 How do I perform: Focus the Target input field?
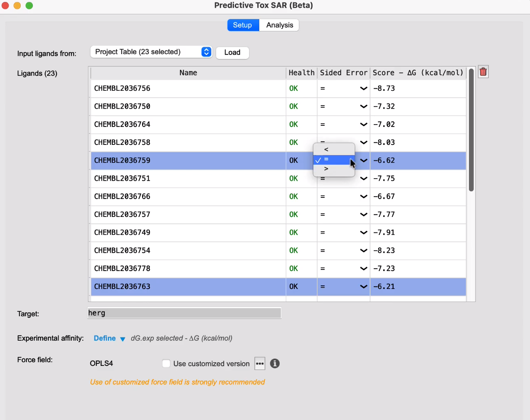[184, 313]
